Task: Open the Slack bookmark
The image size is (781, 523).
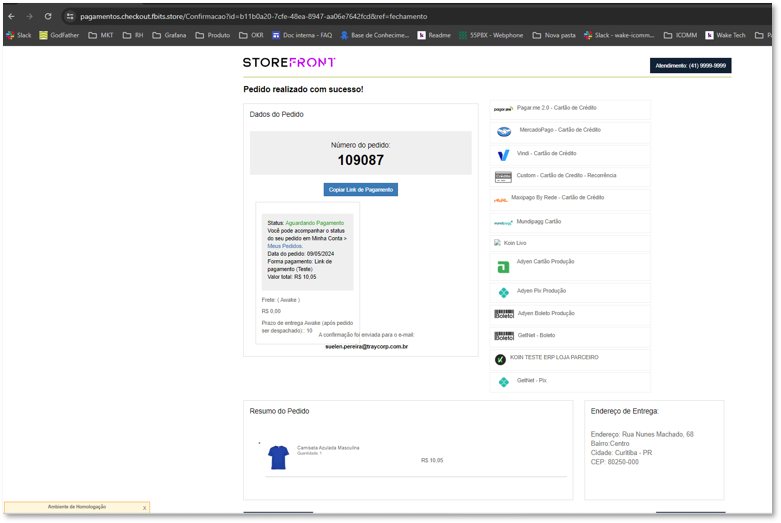Action: point(18,35)
